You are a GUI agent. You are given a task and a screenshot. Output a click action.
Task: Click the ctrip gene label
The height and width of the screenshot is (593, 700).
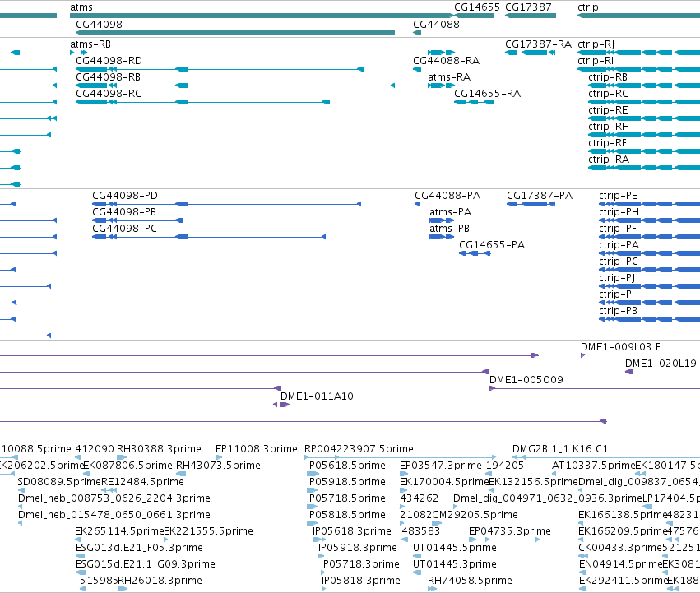(587, 7)
